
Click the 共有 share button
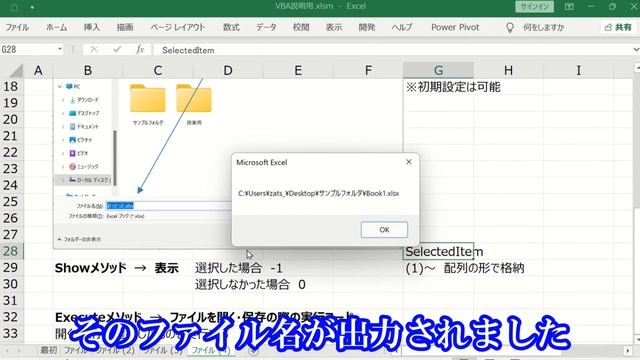[619, 27]
